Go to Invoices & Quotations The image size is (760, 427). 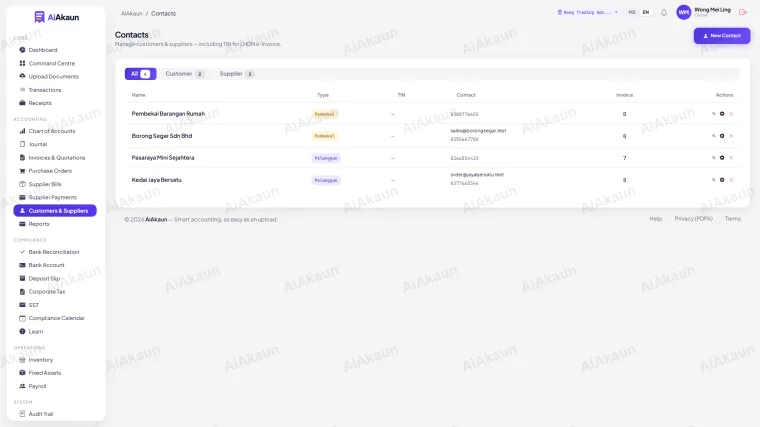coord(56,158)
